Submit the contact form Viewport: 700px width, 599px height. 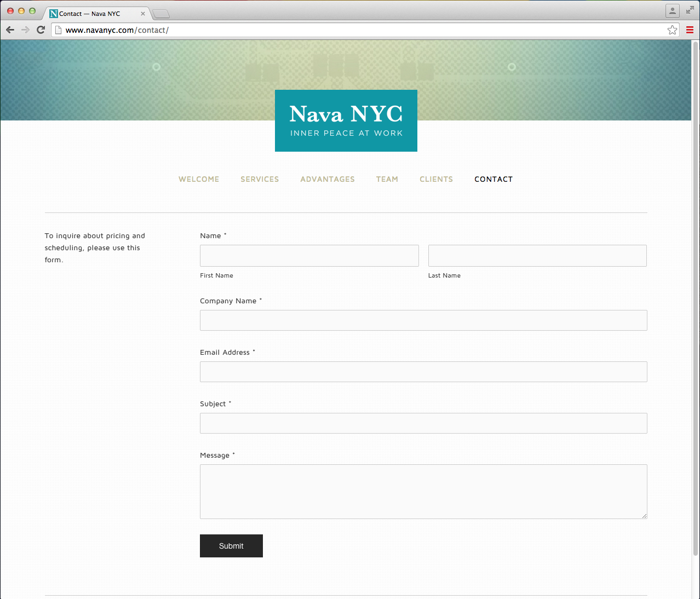pos(231,546)
